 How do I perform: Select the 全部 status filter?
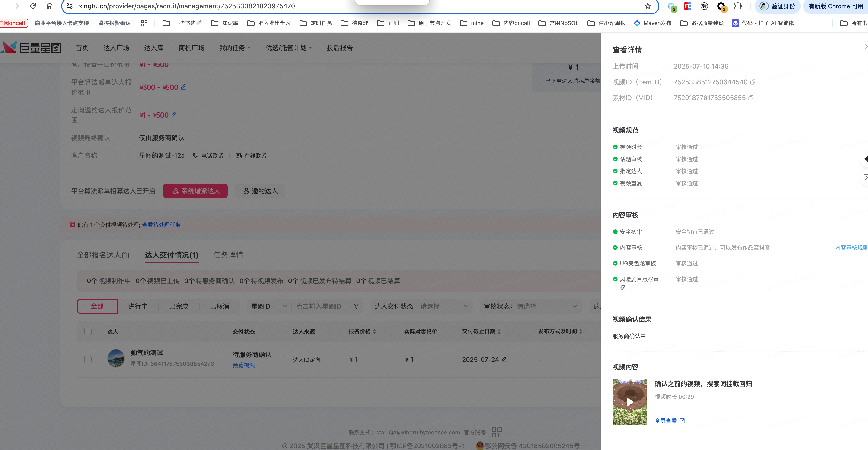97,306
